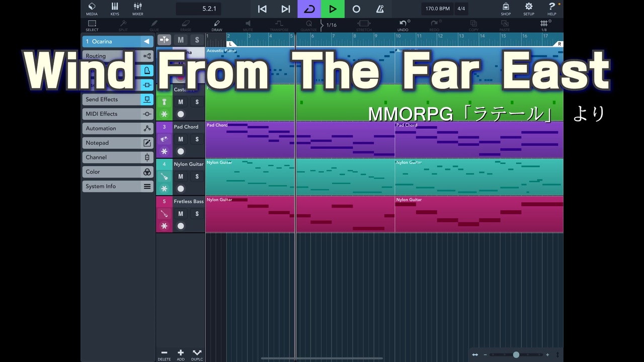The height and width of the screenshot is (362, 644).
Task: Choose the Glue tool
Action: pos(154,26)
